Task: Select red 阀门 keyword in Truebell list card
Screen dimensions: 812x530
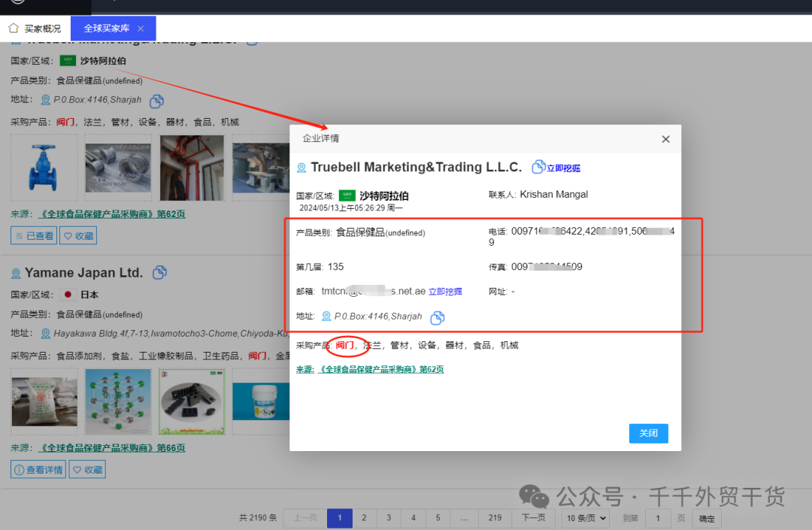Action: (x=65, y=122)
